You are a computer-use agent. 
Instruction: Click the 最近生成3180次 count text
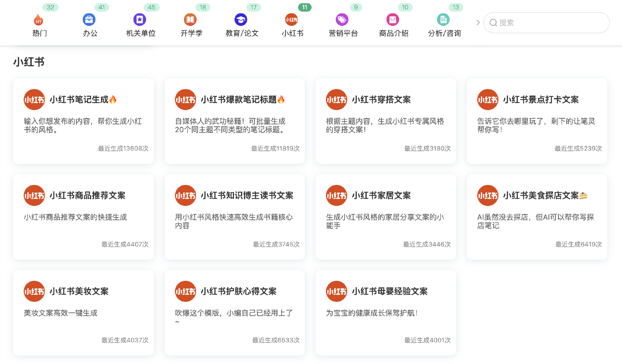pos(427,148)
